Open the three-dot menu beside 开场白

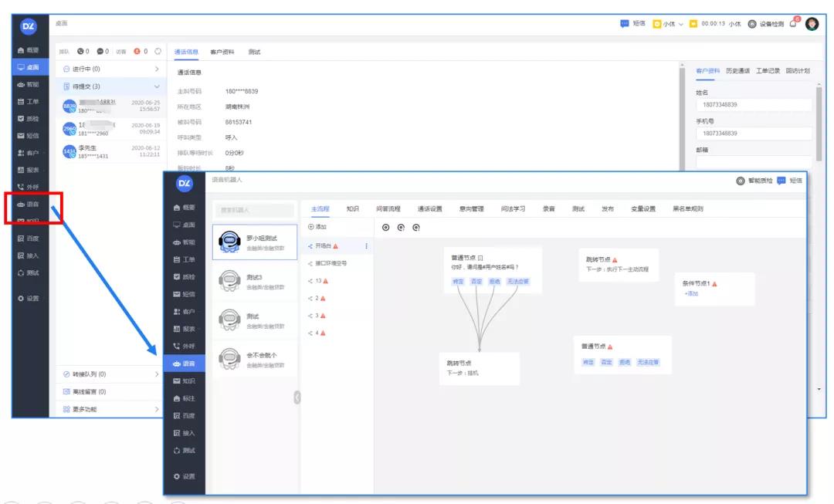366,246
